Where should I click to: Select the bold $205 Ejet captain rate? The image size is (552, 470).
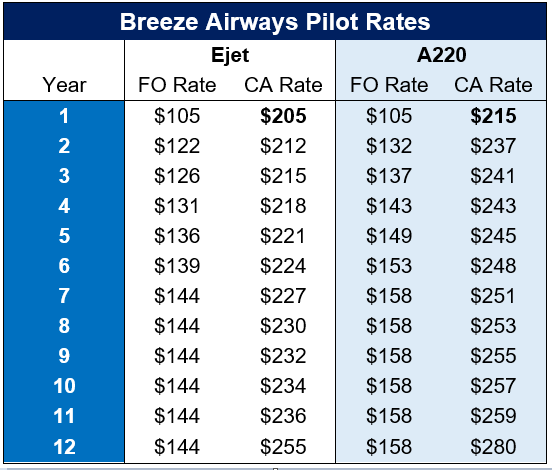[283, 116]
